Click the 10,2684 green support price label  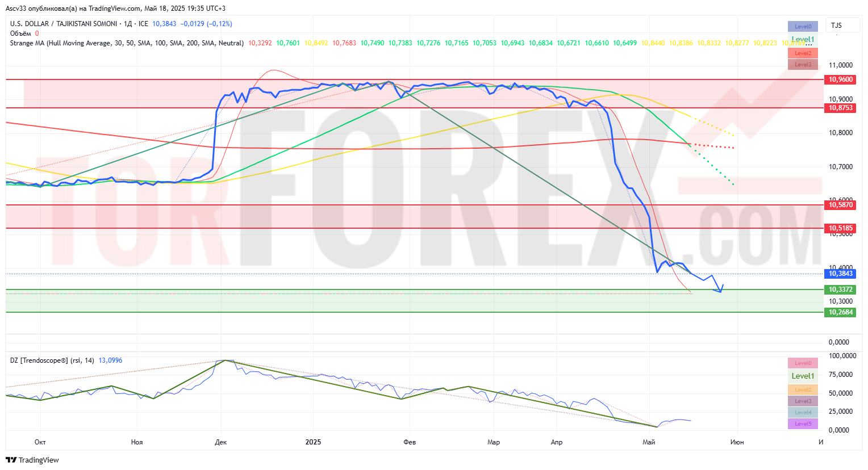(840, 312)
